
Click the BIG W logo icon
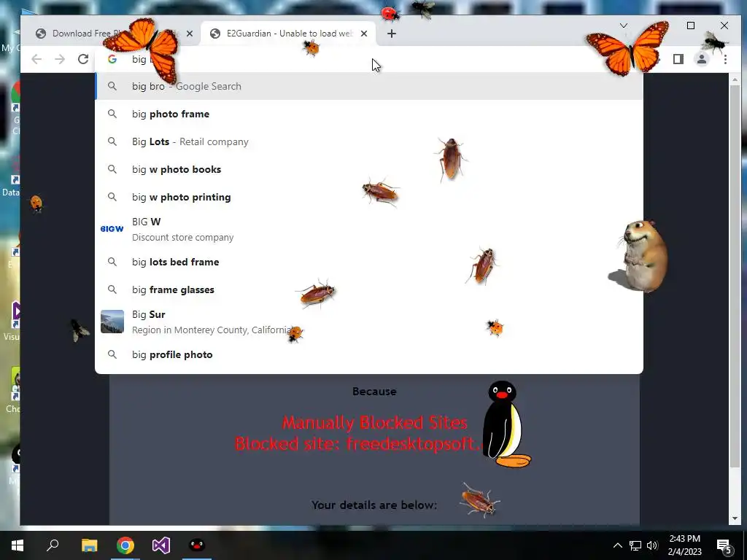coord(112,229)
